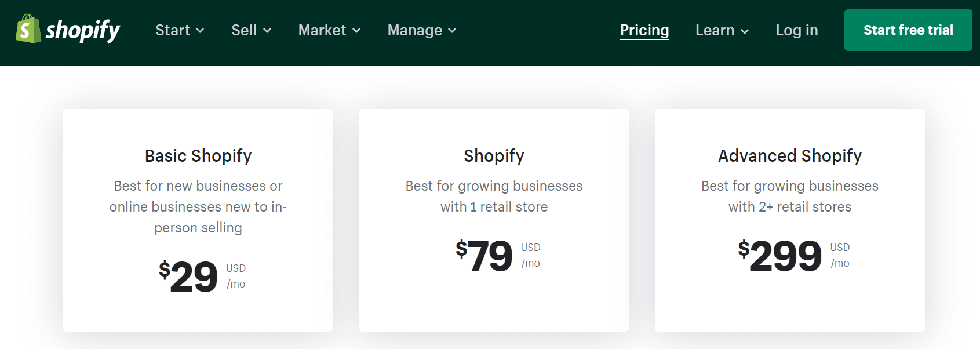Open the Manage navigation dropdown

[x=414, y=30]
